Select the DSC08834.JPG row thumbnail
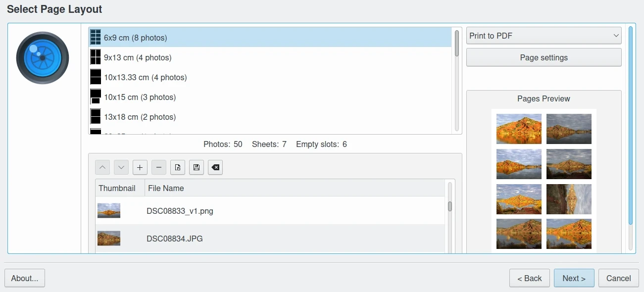The height and width of the screenshot is (292, 644). 109,239
